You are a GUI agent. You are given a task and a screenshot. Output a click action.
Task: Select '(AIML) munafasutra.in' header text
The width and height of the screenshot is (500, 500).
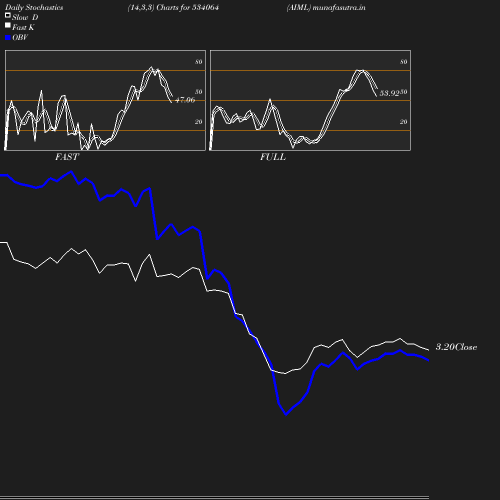(x=326, y=7)
